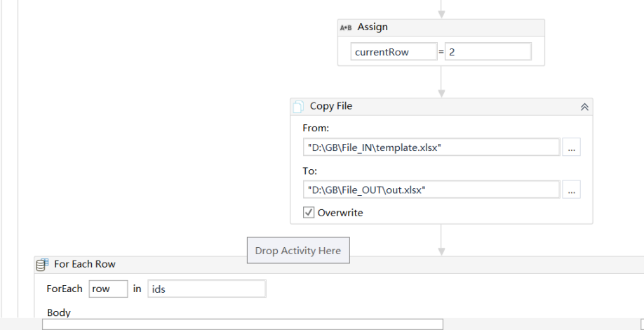The height and width of the screenshot is (330, 644).
Task: Toggle the Overwrite checkbox
Action: 309,213
